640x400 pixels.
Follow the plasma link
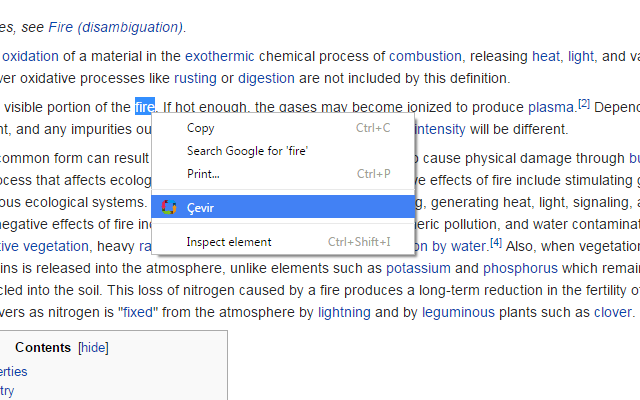[551, 107]
